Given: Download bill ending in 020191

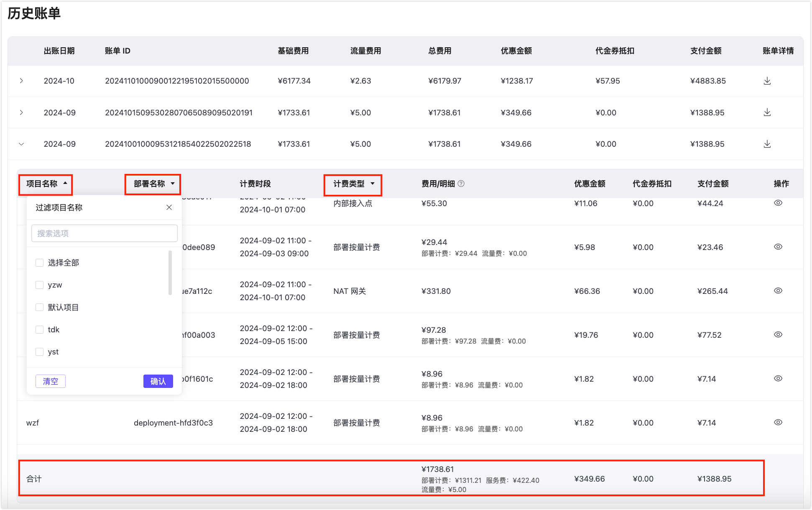Looking at the screenshot, I should coord(767,112).
